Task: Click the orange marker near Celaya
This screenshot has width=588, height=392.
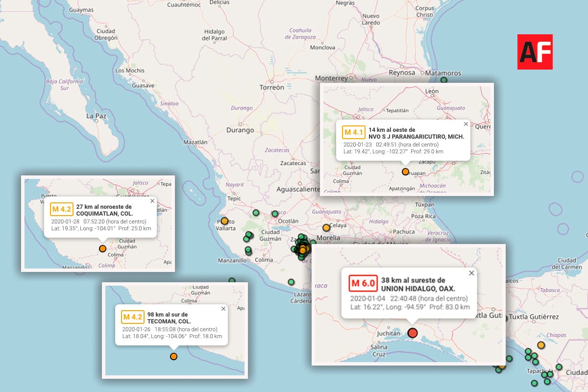Action: pos(326,227)
